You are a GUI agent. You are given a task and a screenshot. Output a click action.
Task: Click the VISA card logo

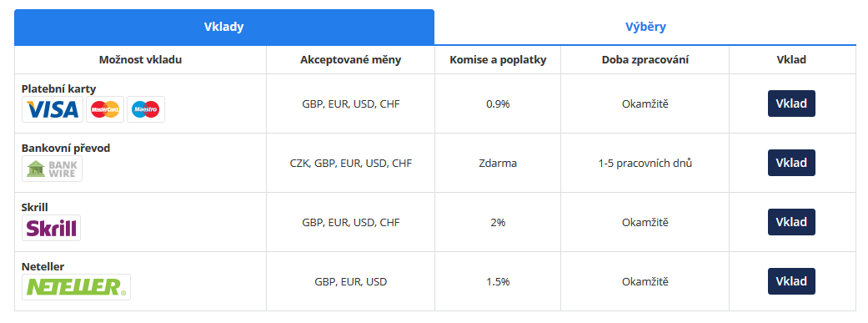pyautogui.click(x=53, y=109)
